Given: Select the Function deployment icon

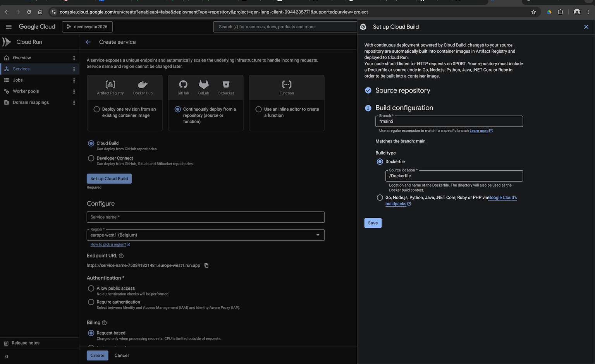Looking at the screenshot, I should [286, 84].
